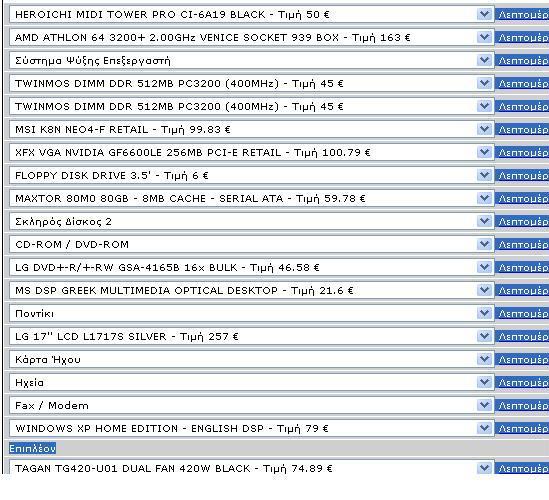549x500 pixels.
Task: Click the TAGAN TG420-U01 power supply dropdown arrow
Action: (x=485, y=468)
